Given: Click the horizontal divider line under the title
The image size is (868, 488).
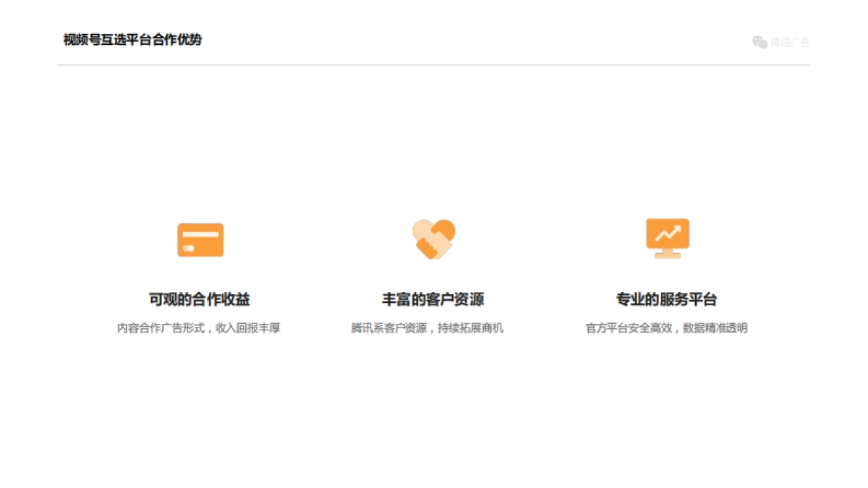Looking at the screenshot, I should (434, 65).
